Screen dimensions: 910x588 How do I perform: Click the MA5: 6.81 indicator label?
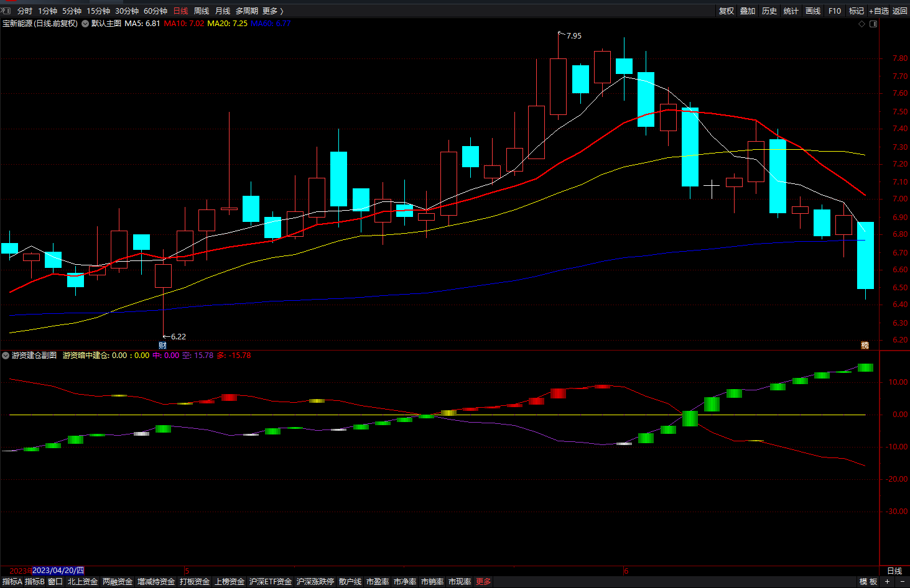coord(142,24)
